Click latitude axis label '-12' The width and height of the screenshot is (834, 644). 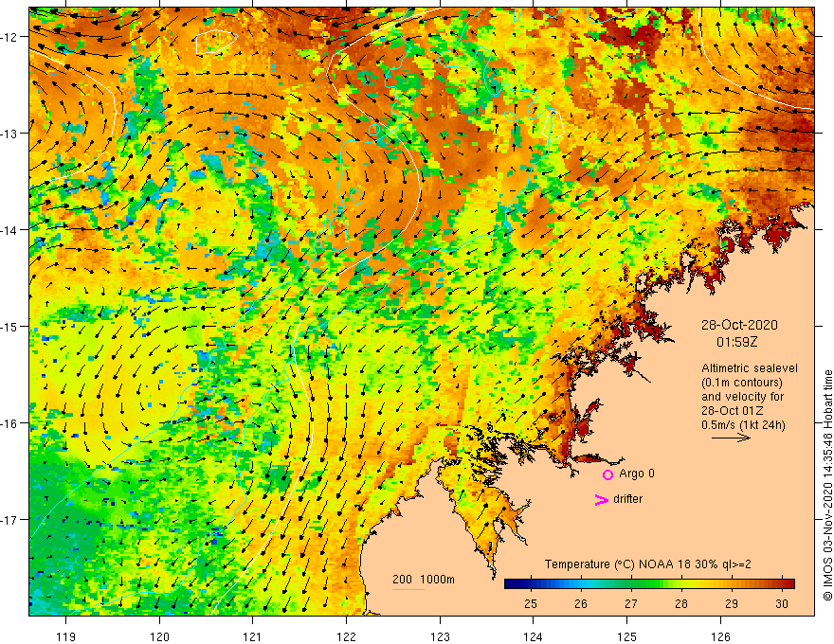tap(9, 37)
